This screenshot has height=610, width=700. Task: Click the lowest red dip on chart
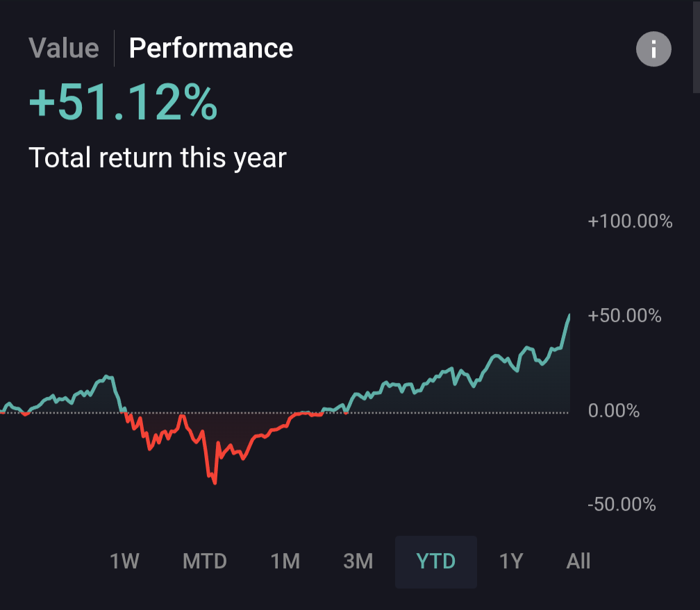point(215,482)
